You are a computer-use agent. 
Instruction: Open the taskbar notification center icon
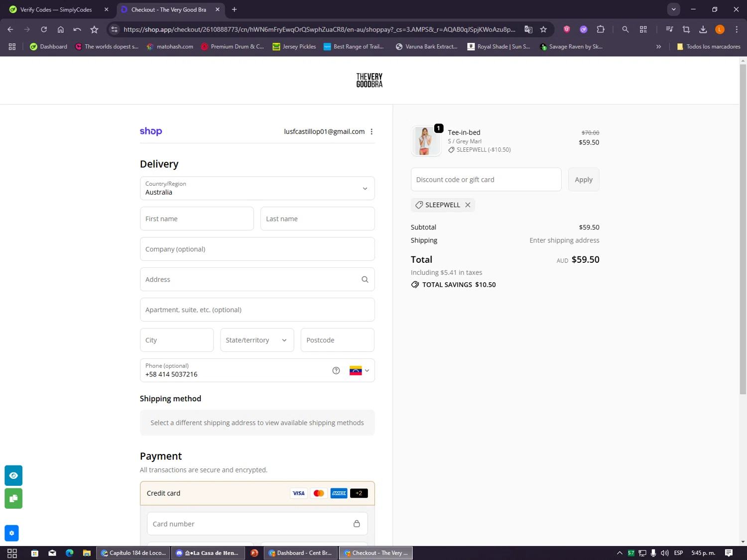[x=729, y=553]
